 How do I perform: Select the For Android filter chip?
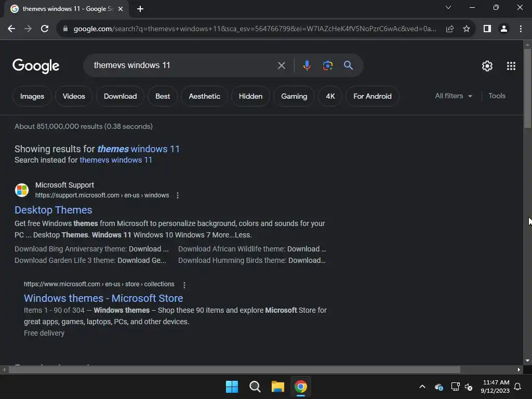(x=372, y=96)
